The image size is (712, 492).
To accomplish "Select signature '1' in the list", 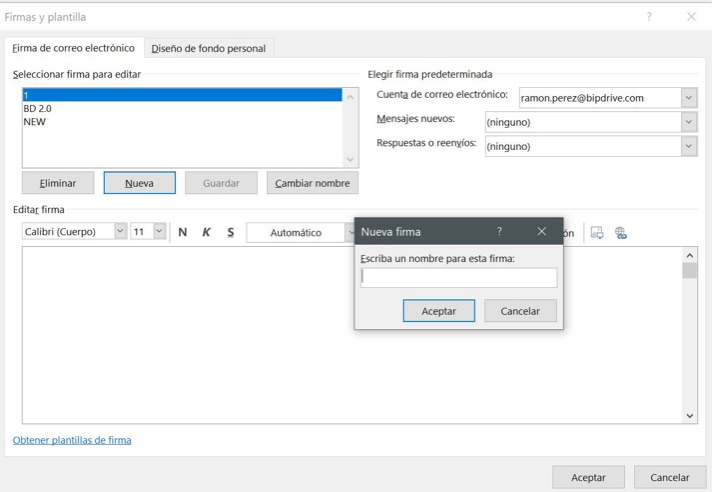I will point(182,95).
